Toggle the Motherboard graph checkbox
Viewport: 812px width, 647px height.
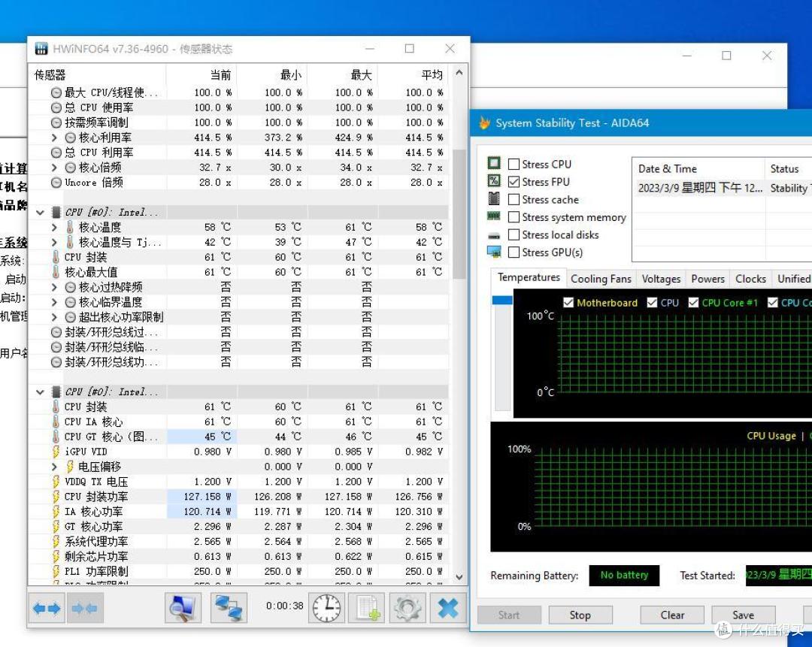[568, 302]
